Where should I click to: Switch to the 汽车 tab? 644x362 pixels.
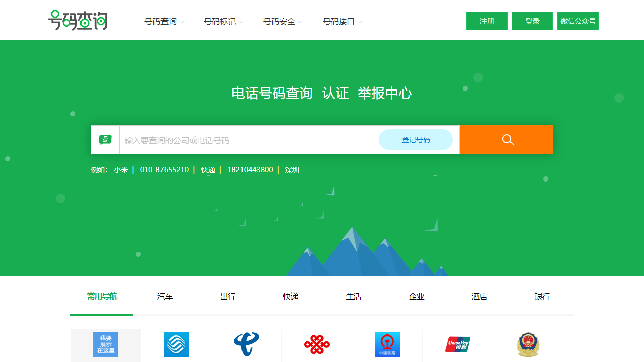[x=165, y=296]
